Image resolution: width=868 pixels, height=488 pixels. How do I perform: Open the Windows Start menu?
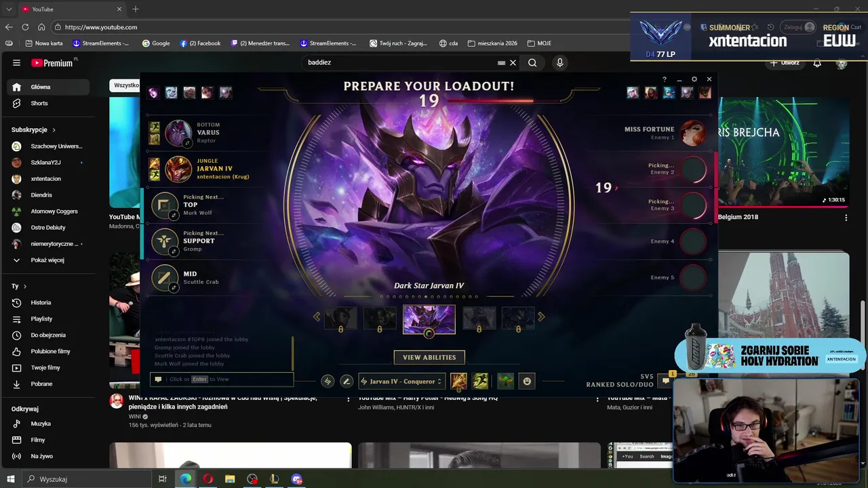(10, 479)
